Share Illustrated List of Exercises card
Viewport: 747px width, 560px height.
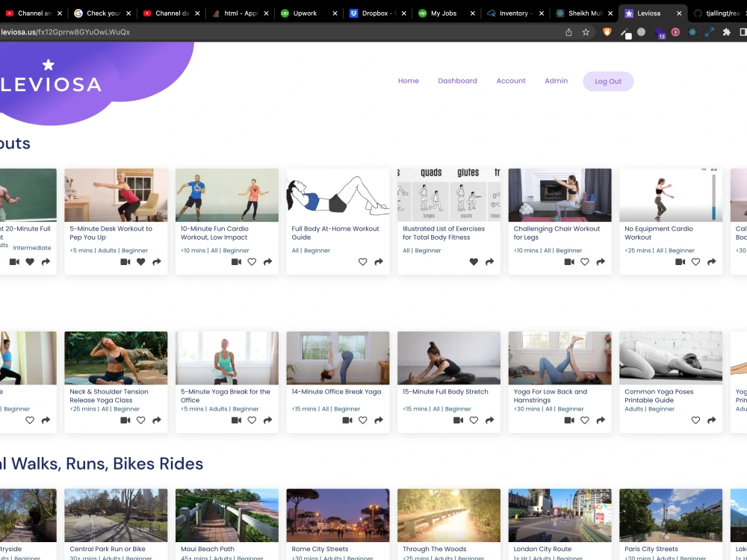click(490, 262)
